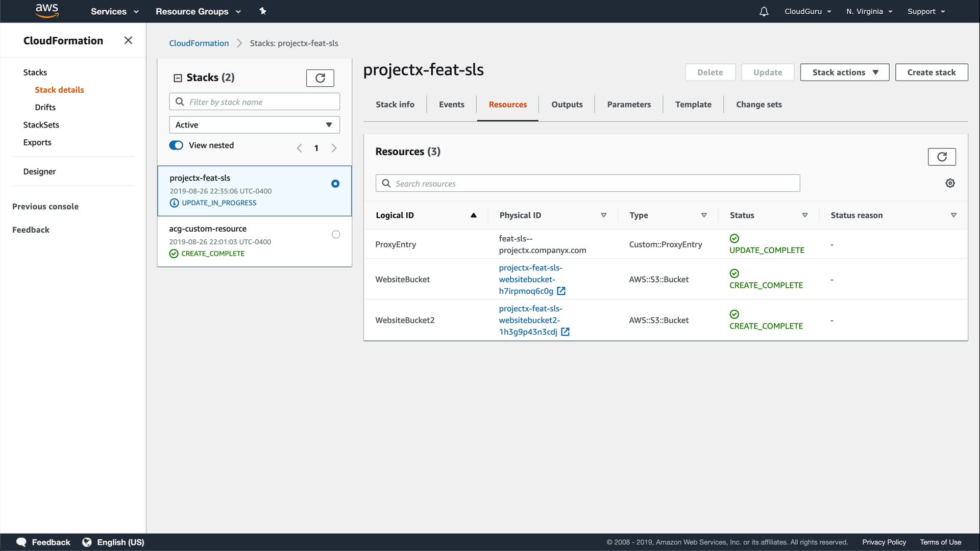This screenshot has width=980, height=551.
Task: Click the Create stack button
Action: click(x=931, y=72)
